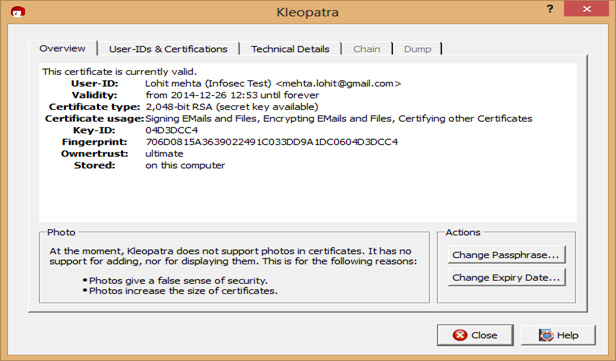The image size is (616, 361).
Task: Click the Ownertrust value 'ultimate'
Action: [x=164, y=154]
